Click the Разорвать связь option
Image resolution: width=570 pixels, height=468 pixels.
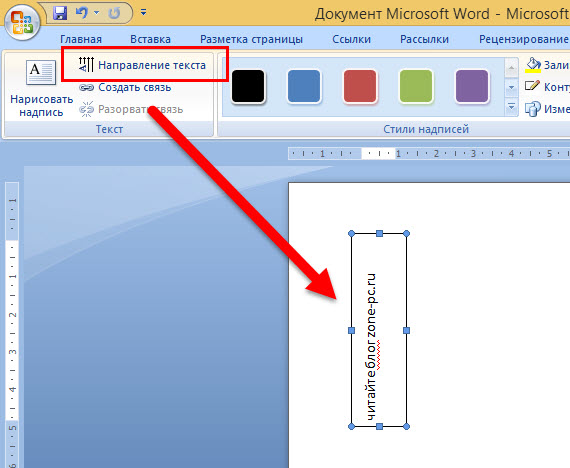pos(131,109)
